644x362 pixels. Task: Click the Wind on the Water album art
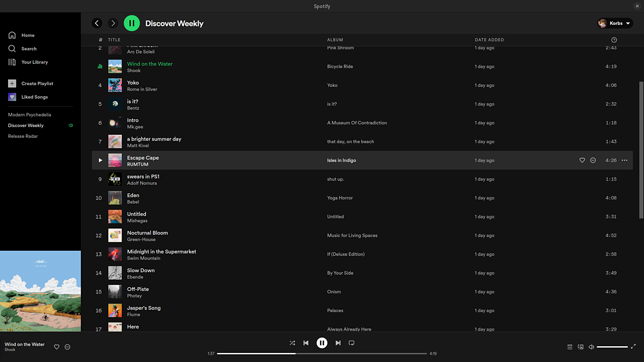[40, 291]
